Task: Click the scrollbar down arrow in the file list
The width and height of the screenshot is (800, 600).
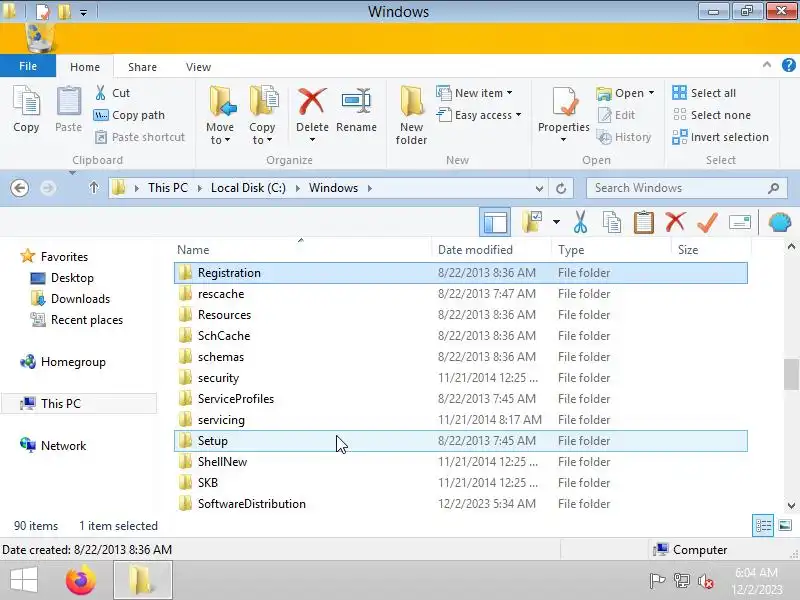Action: [x=791, y=506]
